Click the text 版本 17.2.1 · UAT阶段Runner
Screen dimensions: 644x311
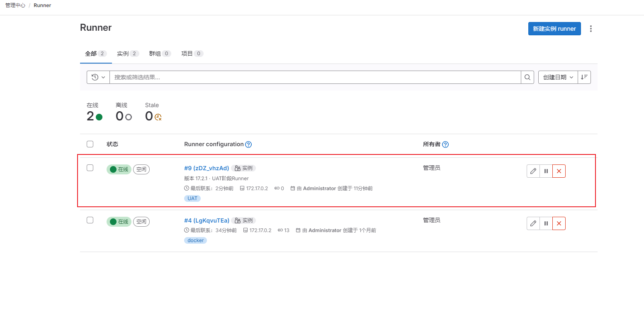tap(216, 179)
